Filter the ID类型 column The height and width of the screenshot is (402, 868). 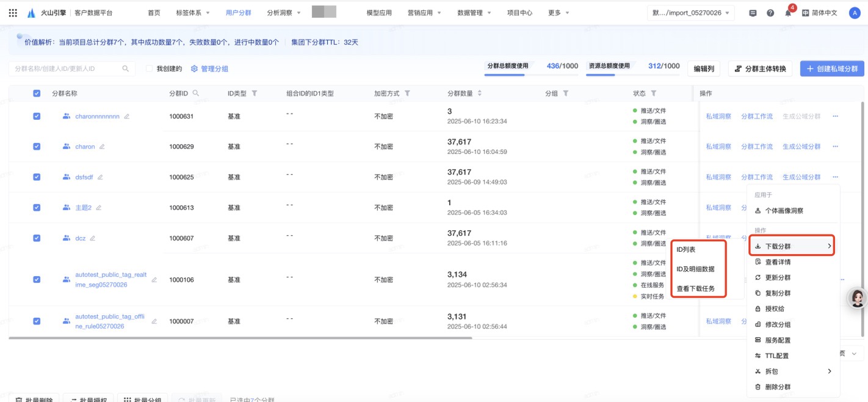(255, 93)
